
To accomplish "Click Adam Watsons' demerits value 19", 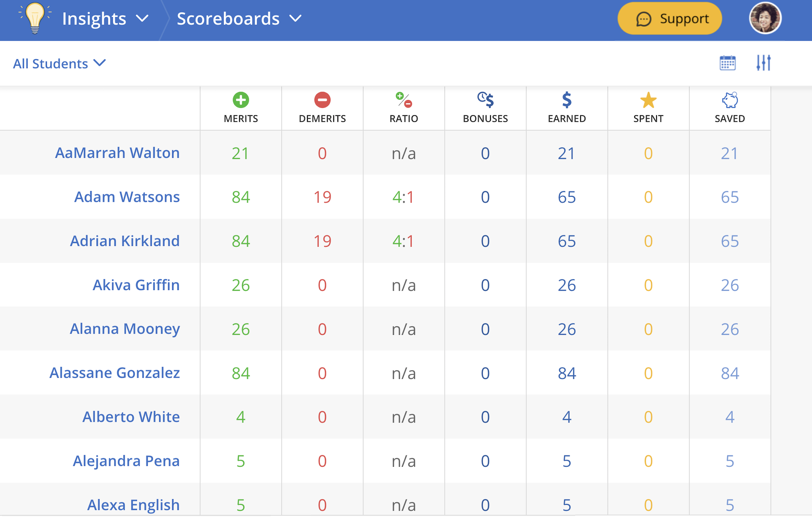I will click(x=322, y=197).
